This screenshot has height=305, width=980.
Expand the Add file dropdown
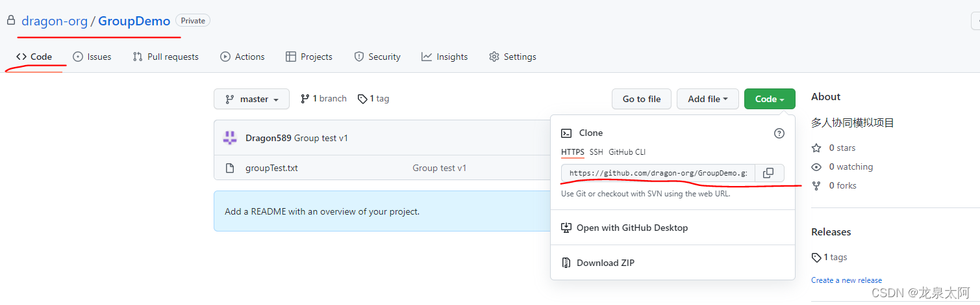(x=708, y=99)
